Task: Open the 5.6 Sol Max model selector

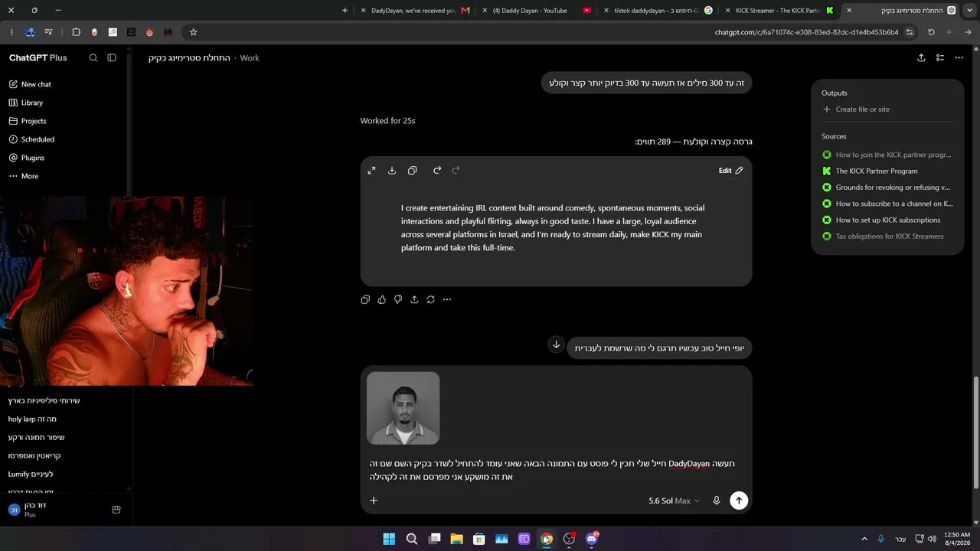Action: [x=674, y=500]
